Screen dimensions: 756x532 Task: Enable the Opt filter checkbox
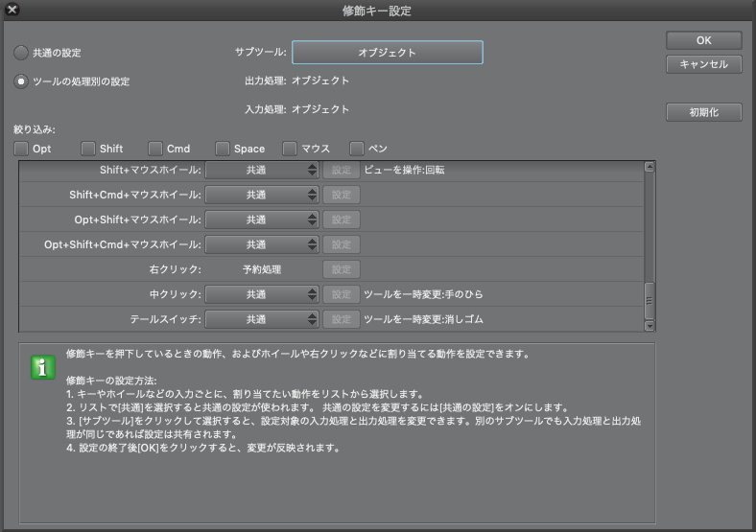22,149
